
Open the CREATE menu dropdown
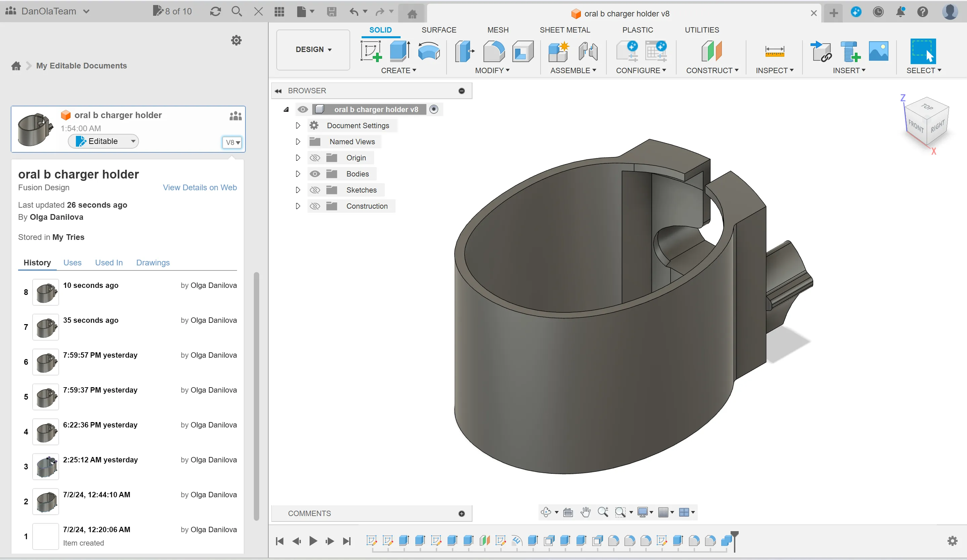398,70
